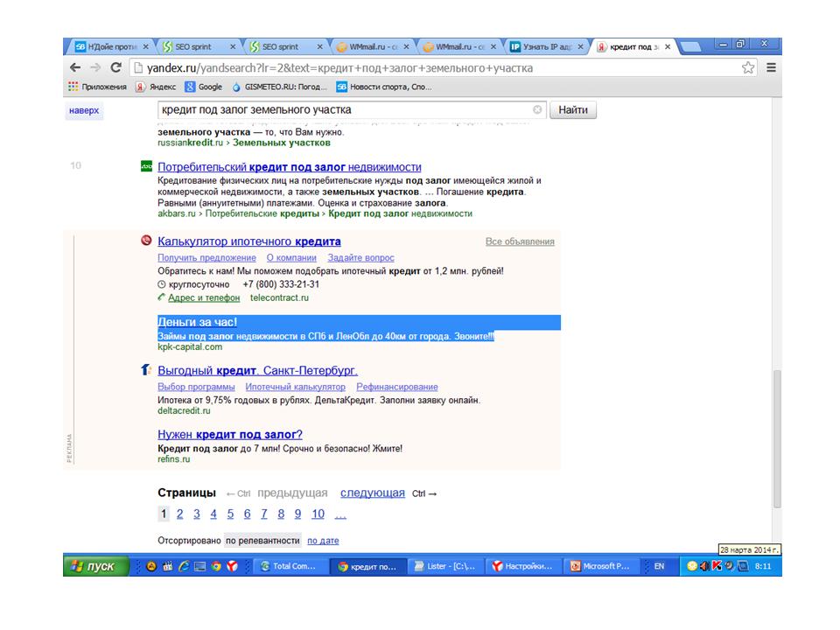Open Потребительский кредит под залог недвижимости result

pyautogui.click(x=290, y=166)
